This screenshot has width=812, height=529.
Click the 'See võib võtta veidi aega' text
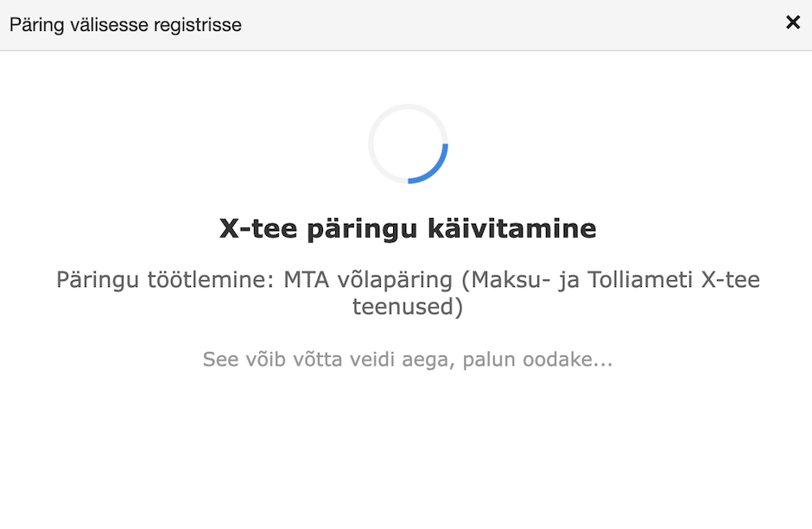tap(407, 360)
